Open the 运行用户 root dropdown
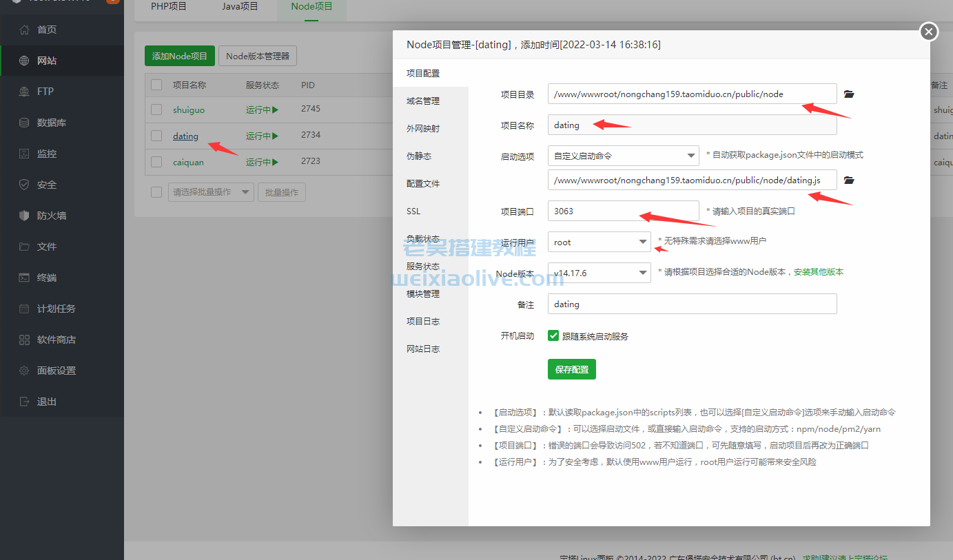953x560 pixels. pos(600,242)
